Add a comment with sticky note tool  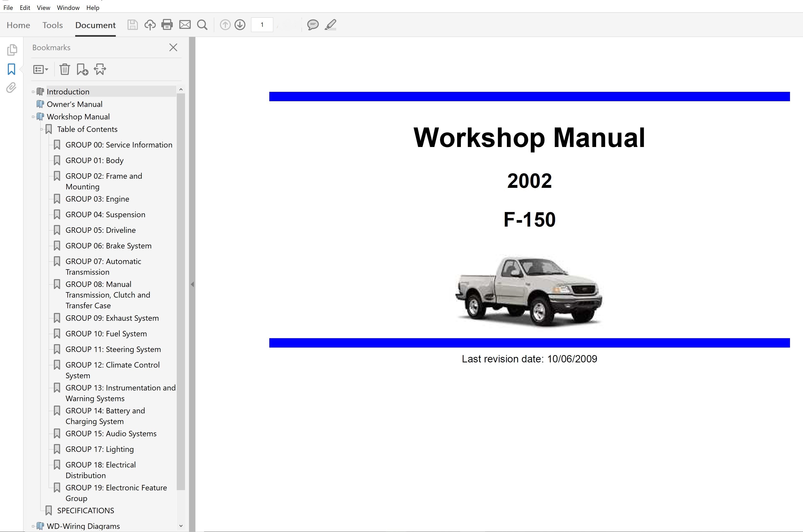(313, 25)
